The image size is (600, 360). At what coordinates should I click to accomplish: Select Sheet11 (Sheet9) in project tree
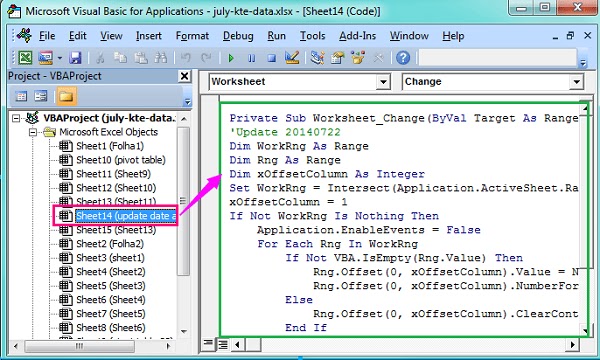click(113, 174)
